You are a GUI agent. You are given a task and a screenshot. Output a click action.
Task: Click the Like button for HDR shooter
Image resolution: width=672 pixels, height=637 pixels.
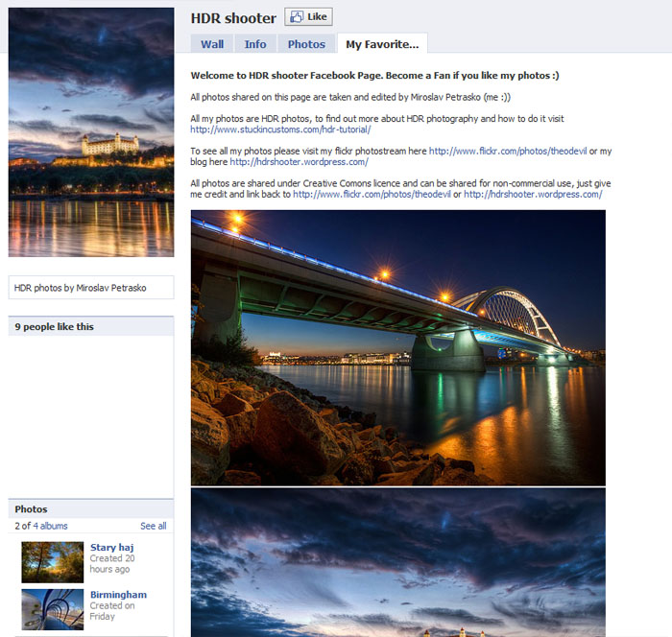pos(308,16)
